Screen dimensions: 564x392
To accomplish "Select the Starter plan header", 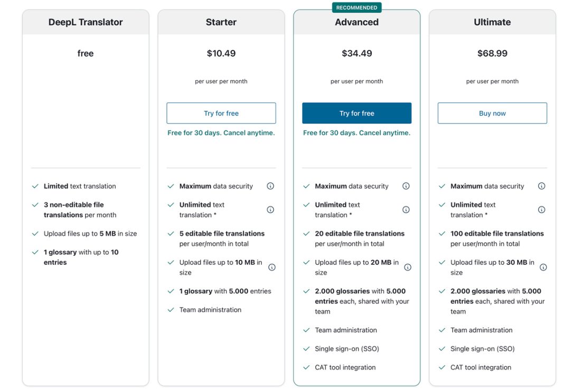I will pyautogui.click(x=221, y=22).
